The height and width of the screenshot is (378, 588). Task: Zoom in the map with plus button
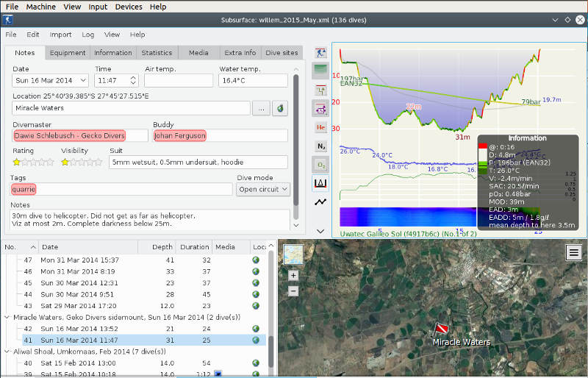point(293,275)
